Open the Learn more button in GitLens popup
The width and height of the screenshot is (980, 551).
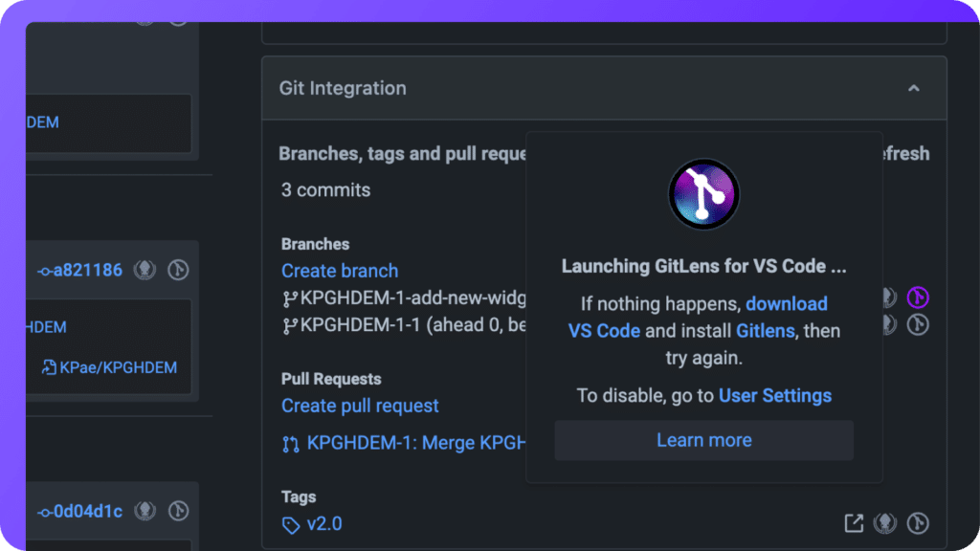(703, 440)
